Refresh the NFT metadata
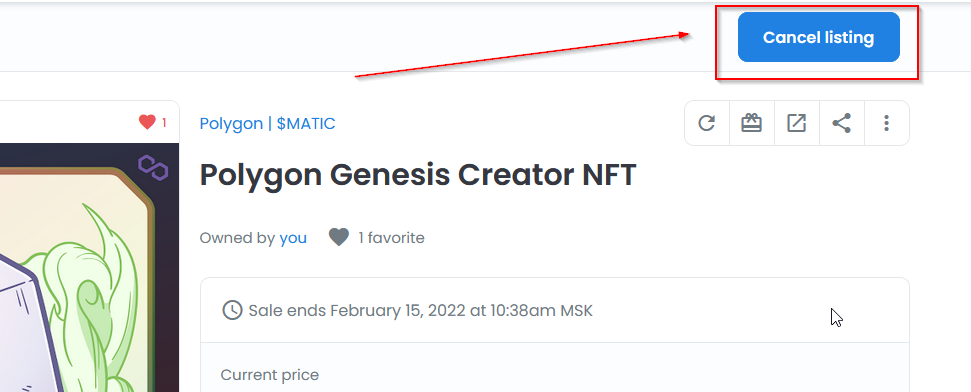971x392 pixels. (x=707, y=123)
